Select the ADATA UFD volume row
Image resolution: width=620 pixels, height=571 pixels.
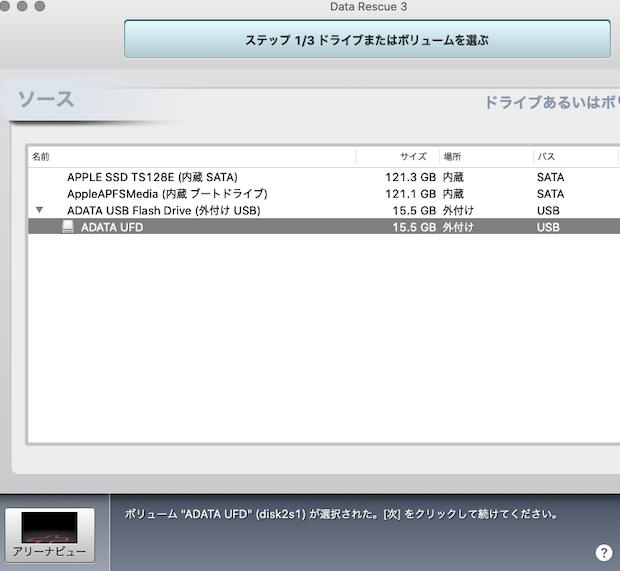tap(324, 227)
